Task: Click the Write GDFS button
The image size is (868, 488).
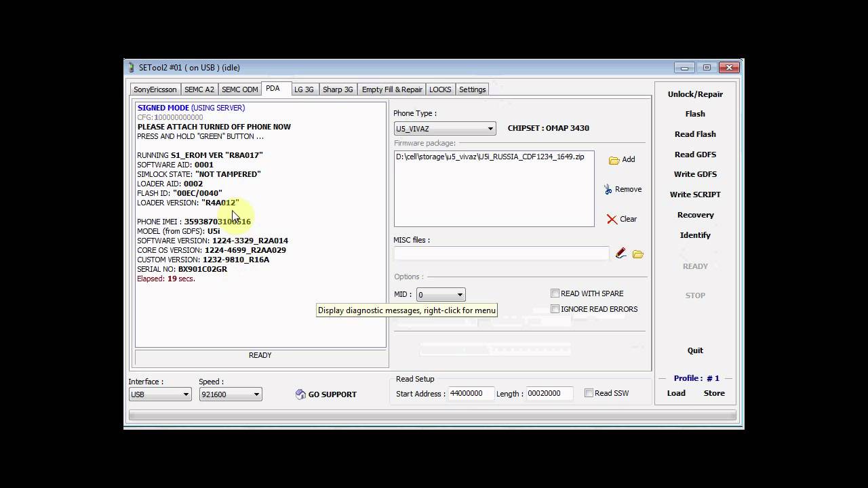Action: click(695, 174)
